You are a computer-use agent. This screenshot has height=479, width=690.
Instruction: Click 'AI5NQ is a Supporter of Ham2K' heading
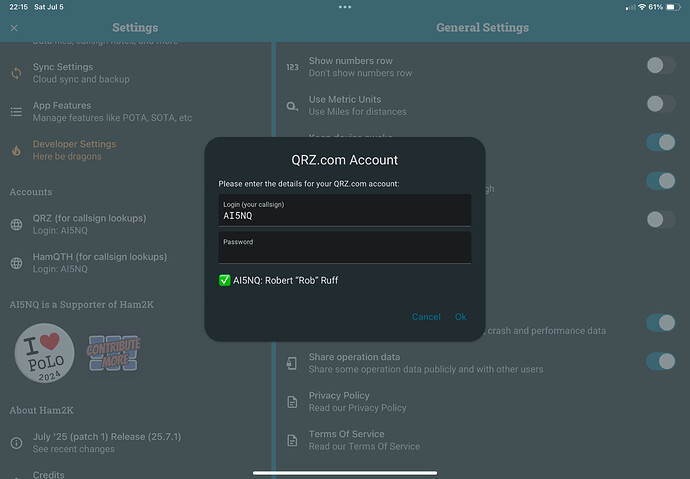click(x=82, y=304)
